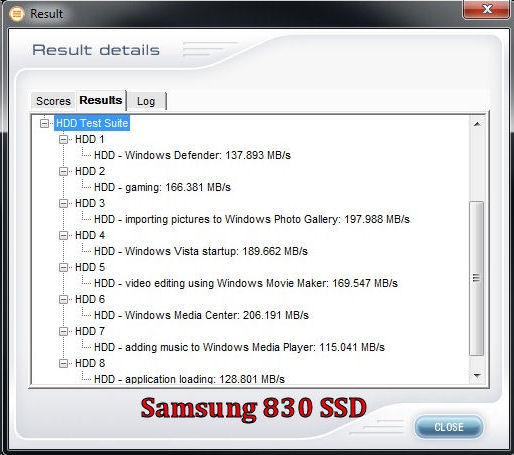
Task: Click the scrollbar up arrow
Action: point(477,124)
